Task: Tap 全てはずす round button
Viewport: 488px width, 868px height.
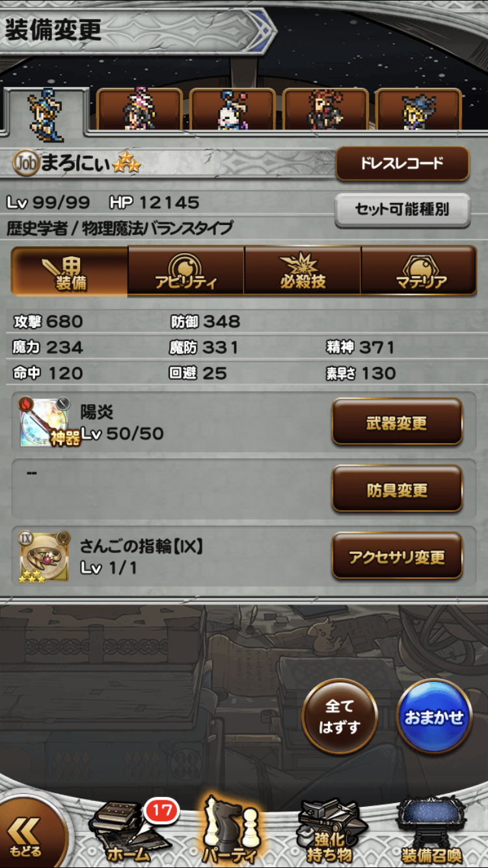Action: click(340, 716)
